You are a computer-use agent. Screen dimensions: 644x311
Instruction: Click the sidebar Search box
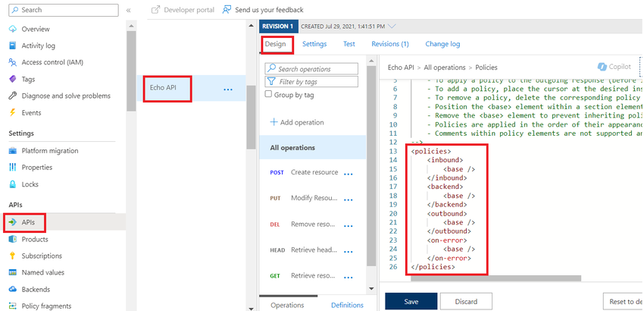click(64, 10)
